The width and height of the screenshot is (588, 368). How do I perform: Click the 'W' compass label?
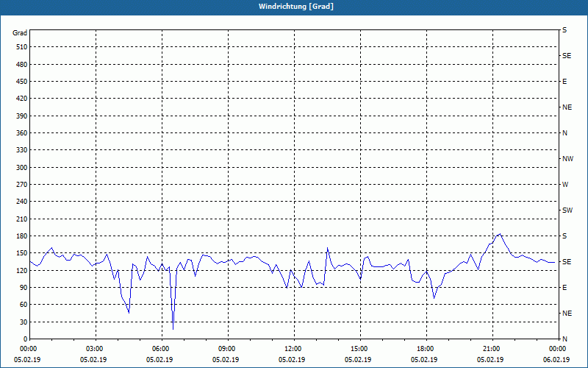coord(565,185)
